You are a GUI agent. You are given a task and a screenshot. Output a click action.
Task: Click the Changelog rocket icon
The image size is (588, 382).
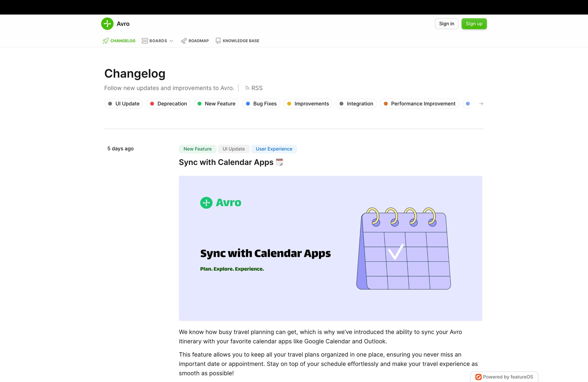click(x=105, y=40)
